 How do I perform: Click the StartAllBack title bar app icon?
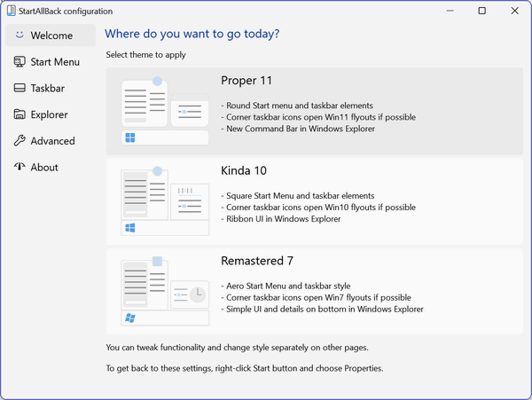point(12,11)
